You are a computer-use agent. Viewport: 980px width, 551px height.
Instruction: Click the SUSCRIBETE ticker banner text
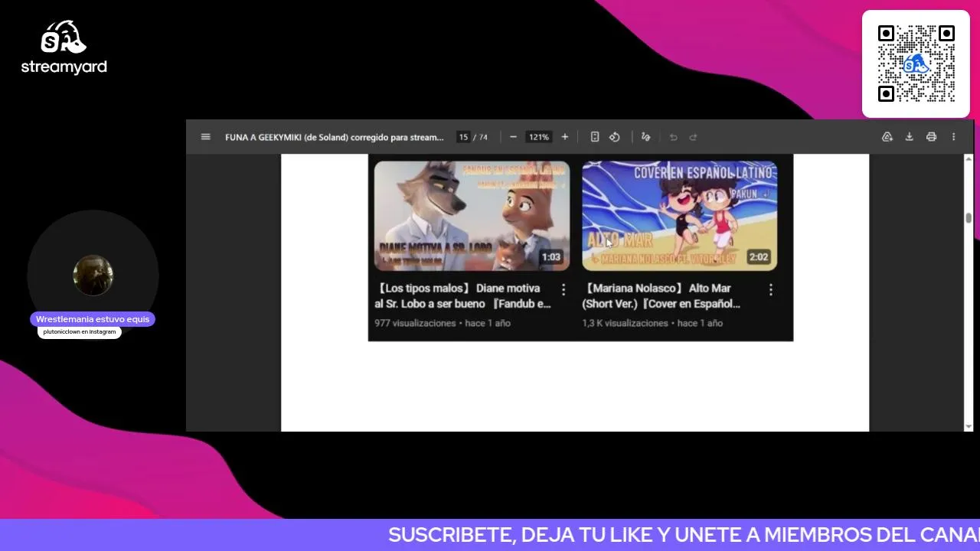click(x=684, y=535)
